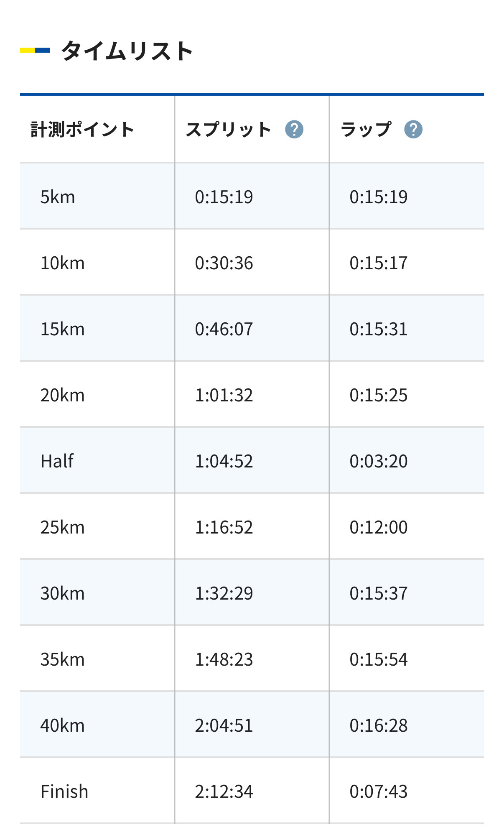
Task: Click the 40km split time 2:04:51
Action: [x=224, y=725]
